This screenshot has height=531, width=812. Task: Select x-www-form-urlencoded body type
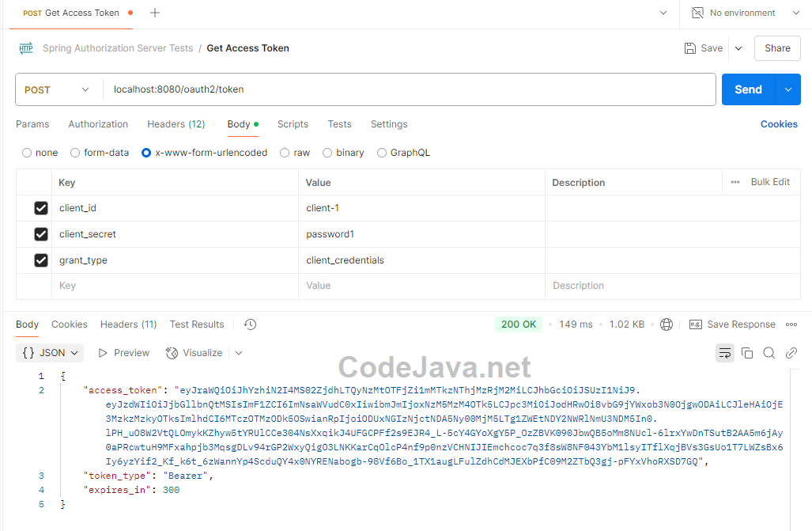coord(146,153)
